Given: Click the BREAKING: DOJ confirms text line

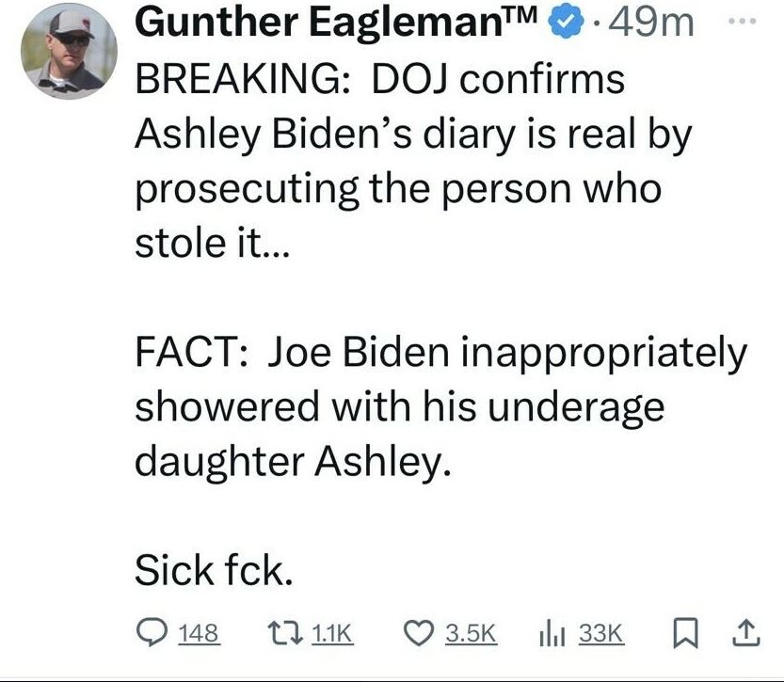Looking at the screenshot, I should [380, 79].
